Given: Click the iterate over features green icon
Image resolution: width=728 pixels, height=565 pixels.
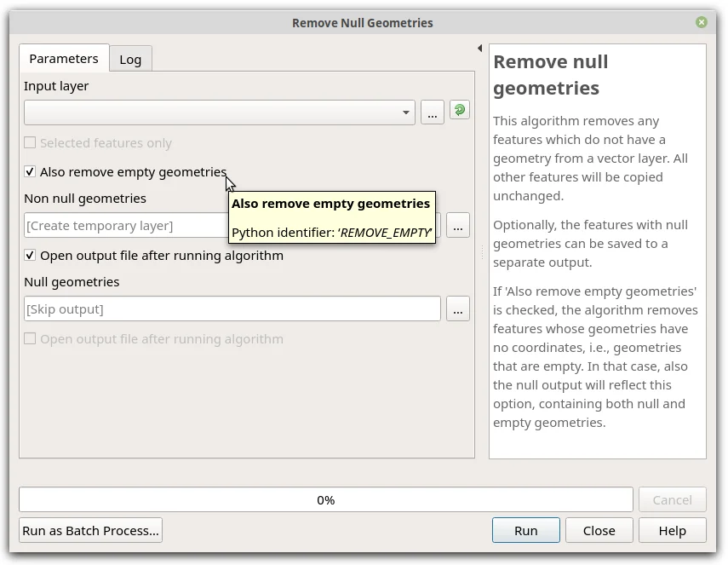Looking at the screenshot, I should [x=459, y=111].
